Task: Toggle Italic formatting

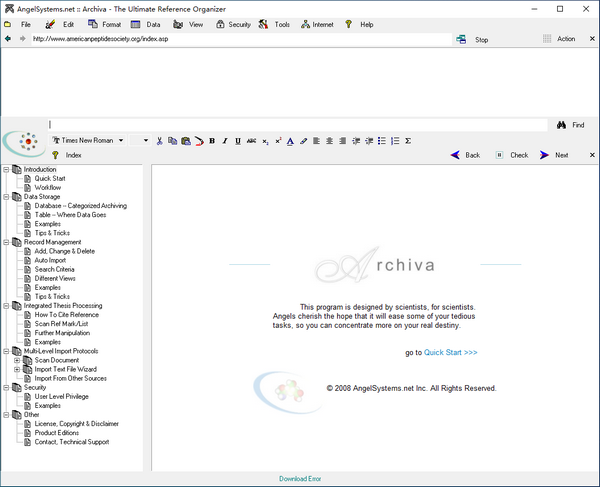Action: pyautogui.click(x=225, y=141)
